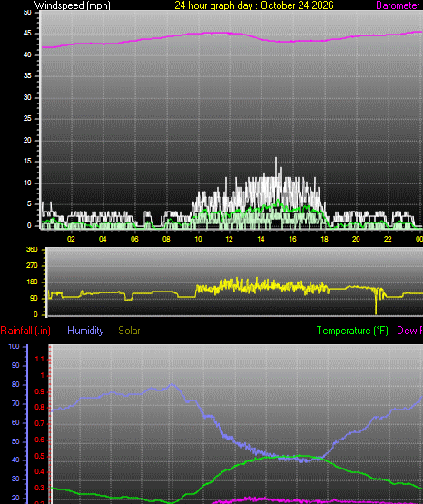Click the 16 hour tick label
Image resolution: width=423 pixels, height=504 pixels.
pyautogui.click(x=292, y=239)
